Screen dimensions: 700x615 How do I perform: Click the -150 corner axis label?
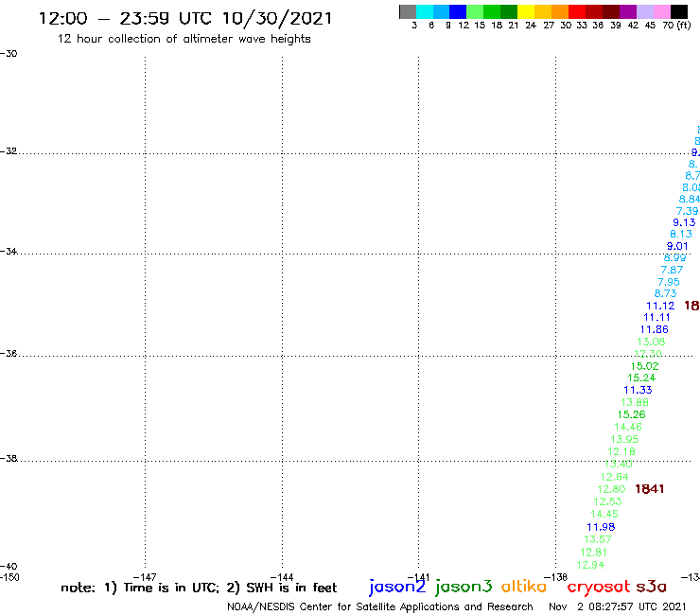(x=9, y=577)
